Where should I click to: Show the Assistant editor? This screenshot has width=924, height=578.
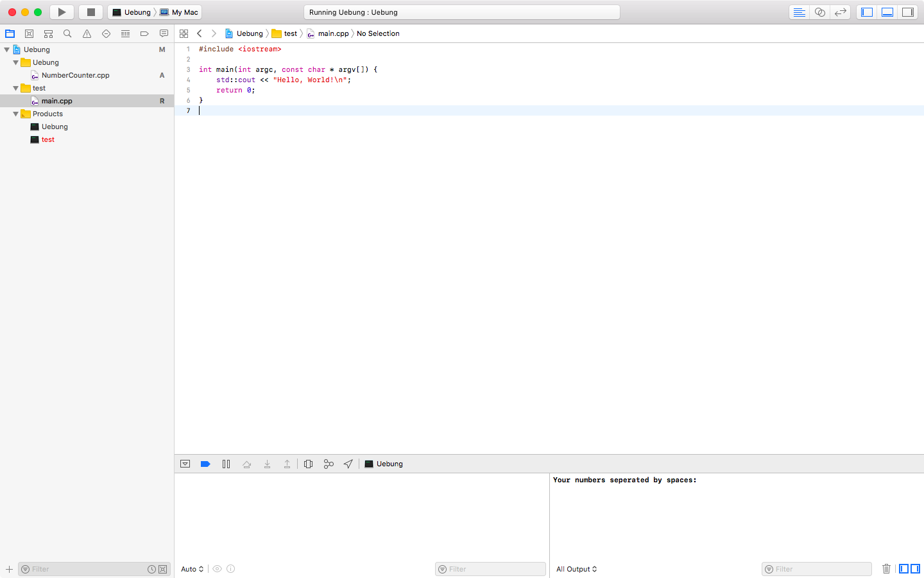pos(819,12)
